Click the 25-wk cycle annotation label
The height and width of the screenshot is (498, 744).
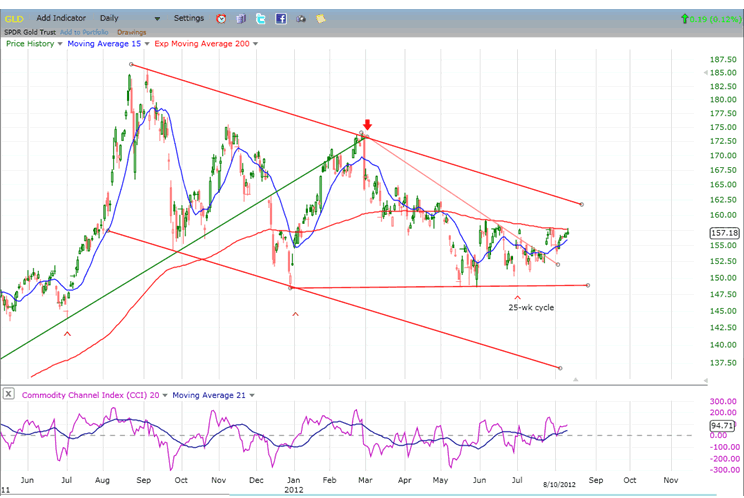(x=530, y=307)
